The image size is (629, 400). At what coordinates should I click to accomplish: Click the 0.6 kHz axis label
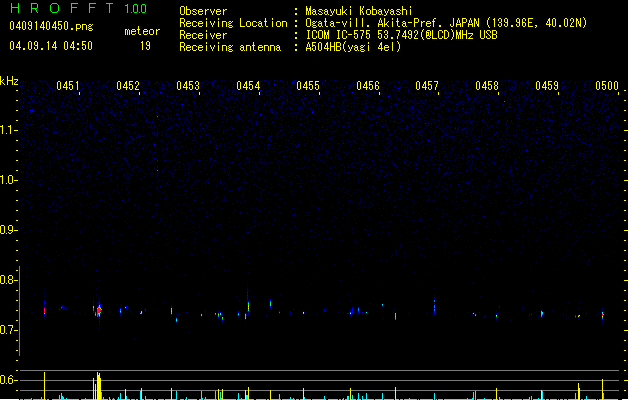[9, 380]
